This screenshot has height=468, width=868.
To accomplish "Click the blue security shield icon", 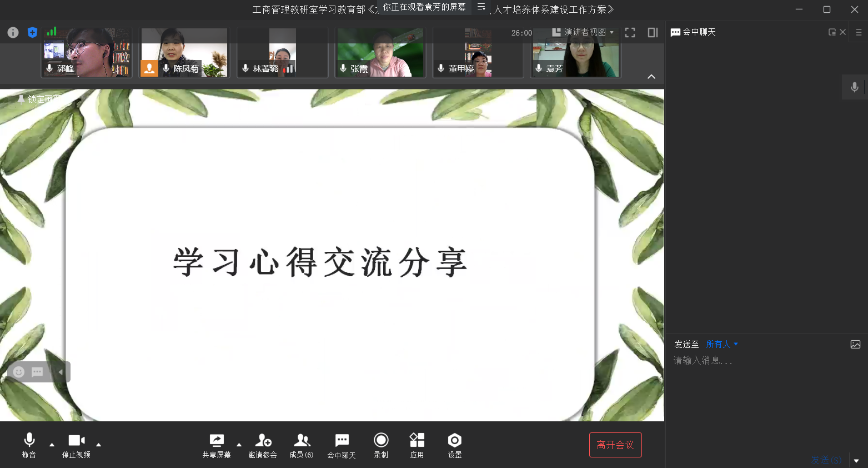I will pos(32,33).
